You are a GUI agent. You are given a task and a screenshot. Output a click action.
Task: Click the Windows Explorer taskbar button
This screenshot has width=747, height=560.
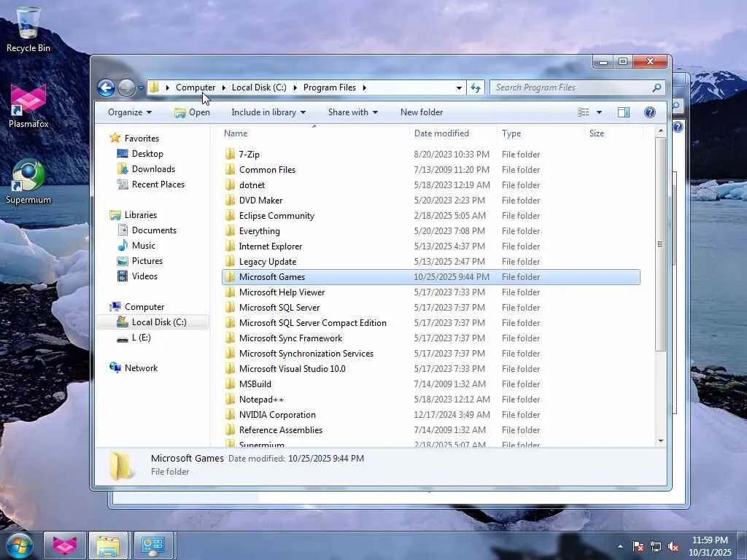pyautogui.click(x=108, y=545)
